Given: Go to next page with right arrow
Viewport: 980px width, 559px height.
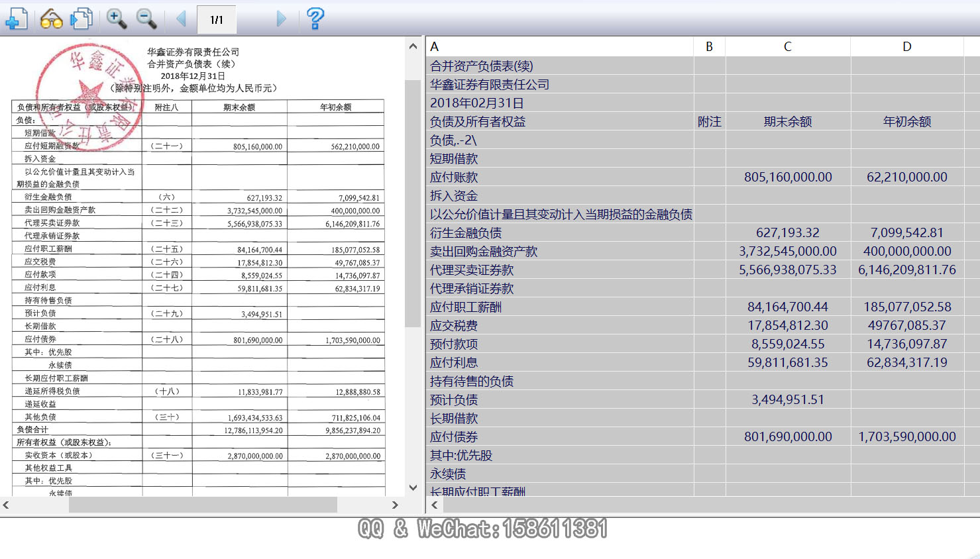Looking at the screenshot, I should point(281,19).
